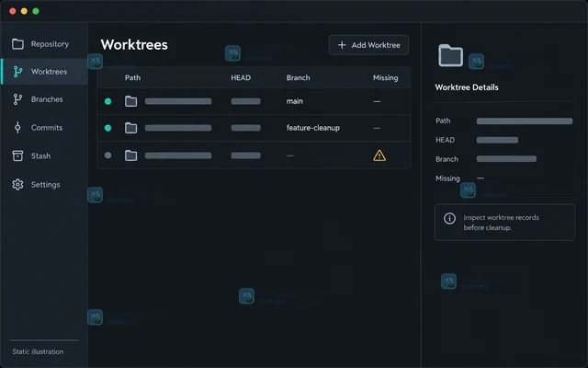Click the Add Worktree button
This screenshot has height=368, width=588.
pyautogui.click(x=368, y=45)
